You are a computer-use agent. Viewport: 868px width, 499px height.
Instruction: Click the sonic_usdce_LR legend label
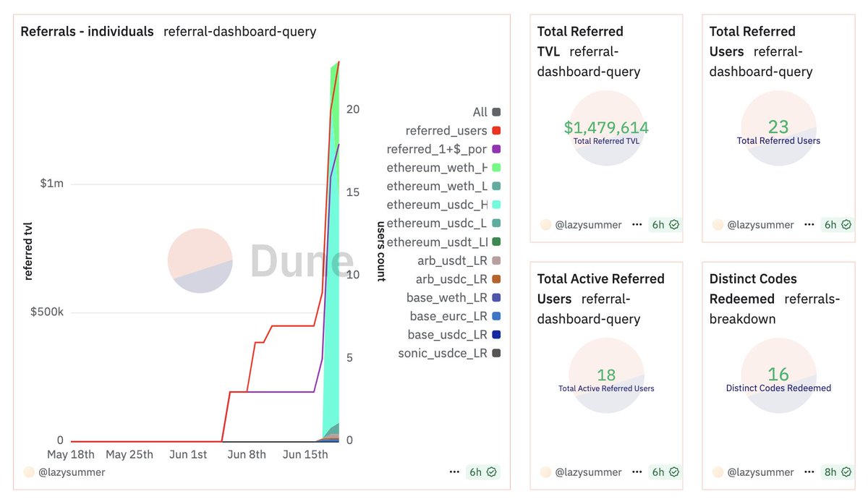pos(443,353)
